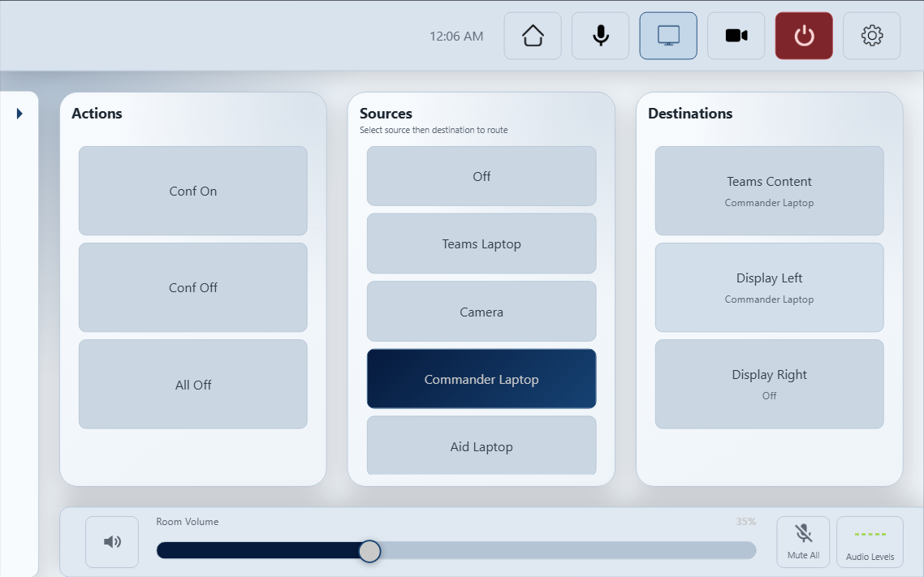
Task: Click the Sources panel heading
Action: (x=386, y=114)
